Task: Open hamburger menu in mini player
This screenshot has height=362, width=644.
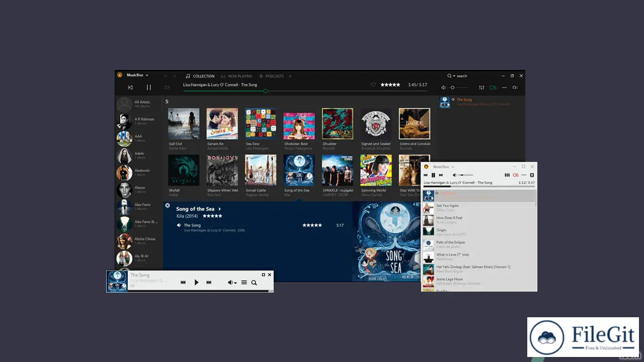Action: tap(244, 283)
